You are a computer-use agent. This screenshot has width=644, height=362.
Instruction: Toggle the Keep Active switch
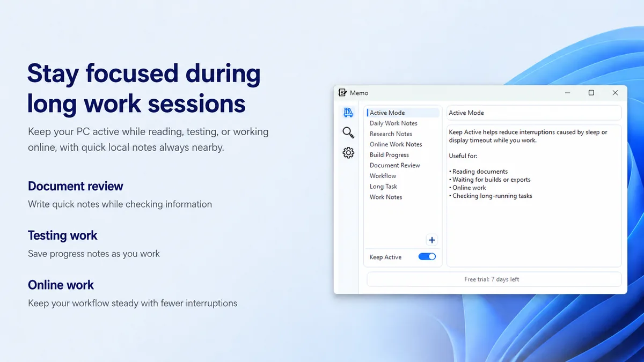[427, 257]
